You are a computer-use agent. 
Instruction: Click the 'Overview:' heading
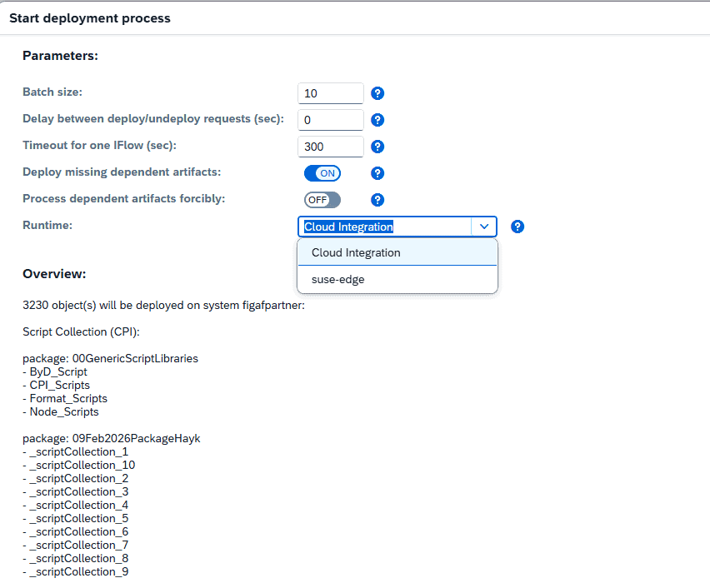point(54,274)
